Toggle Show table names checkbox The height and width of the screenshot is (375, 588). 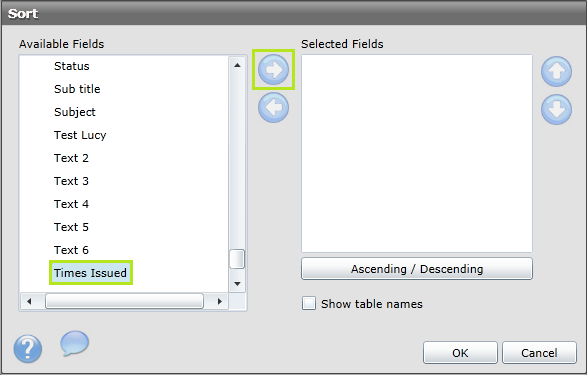(309, 303)
